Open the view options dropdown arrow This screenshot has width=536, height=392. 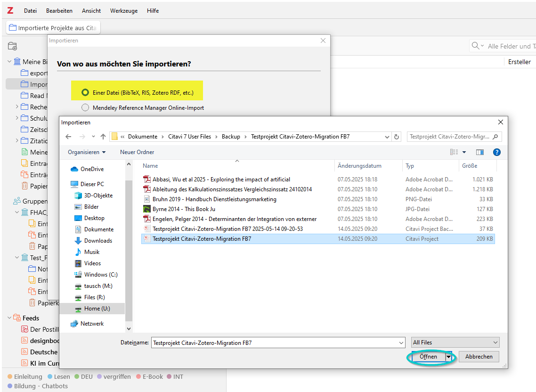(x=464, y=152)
